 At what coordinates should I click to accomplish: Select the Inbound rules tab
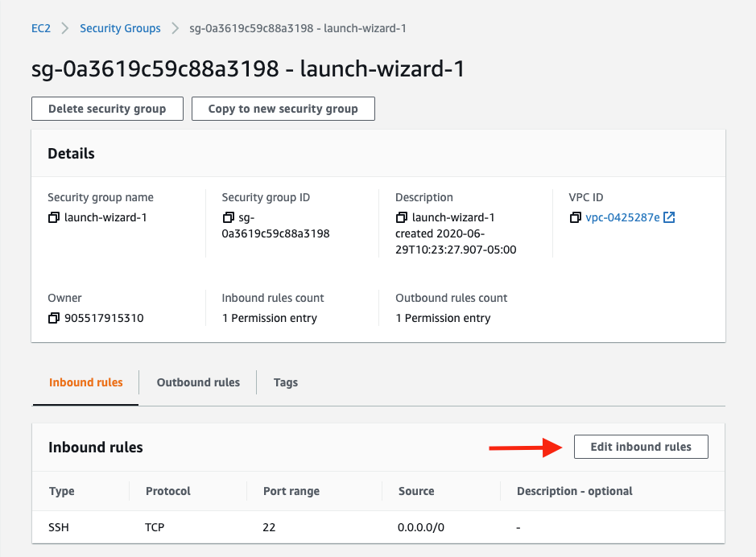pos(86,382)
